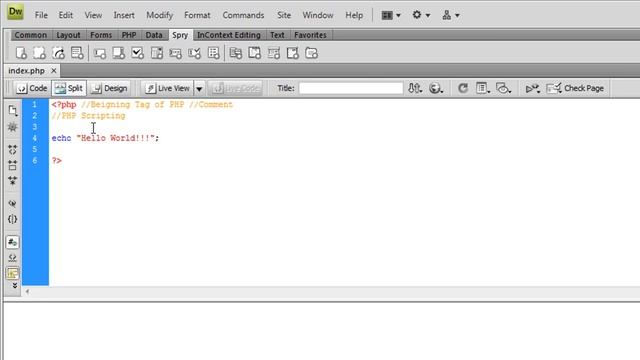The height and width of the screenshot is (360, 640).
Task: Open Validate Markup dropdown
Action: [533, 88]
